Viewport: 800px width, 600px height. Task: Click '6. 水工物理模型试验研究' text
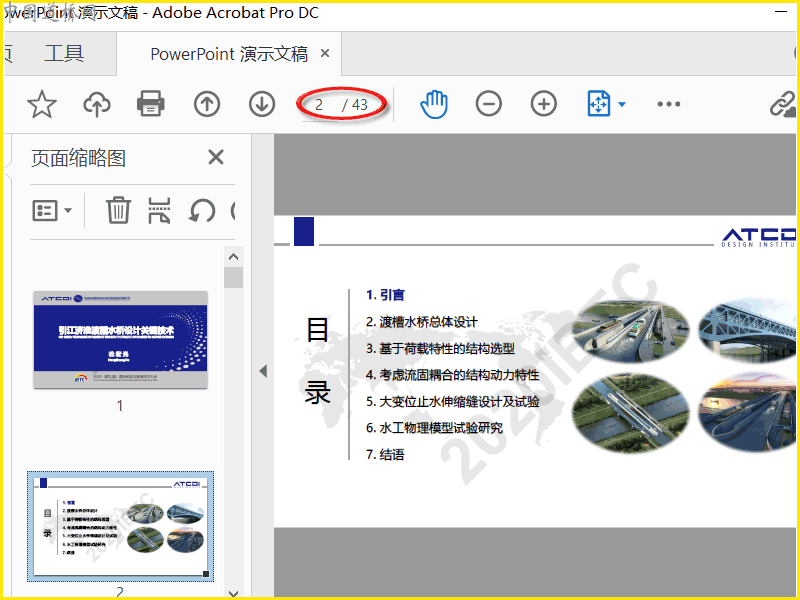434,428
